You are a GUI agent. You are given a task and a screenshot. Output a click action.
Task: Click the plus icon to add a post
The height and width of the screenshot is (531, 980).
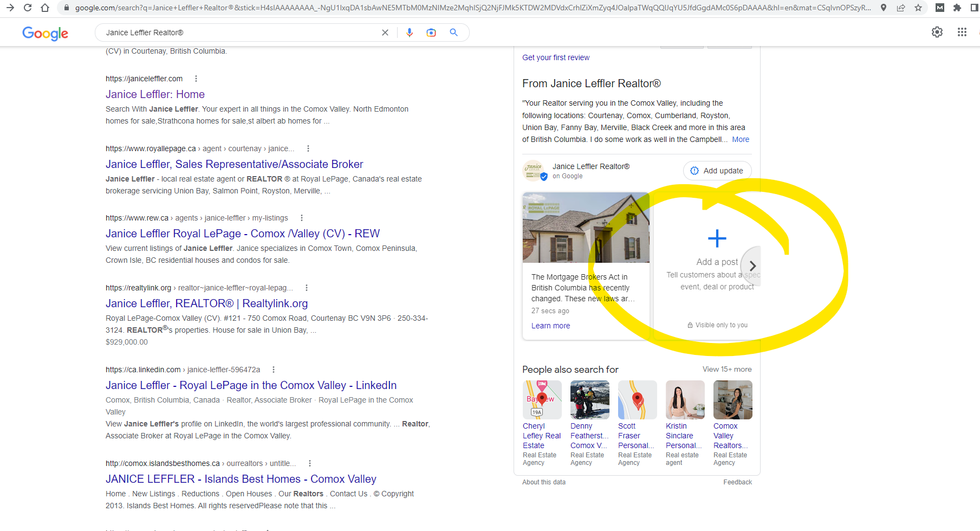pos(717,238)
